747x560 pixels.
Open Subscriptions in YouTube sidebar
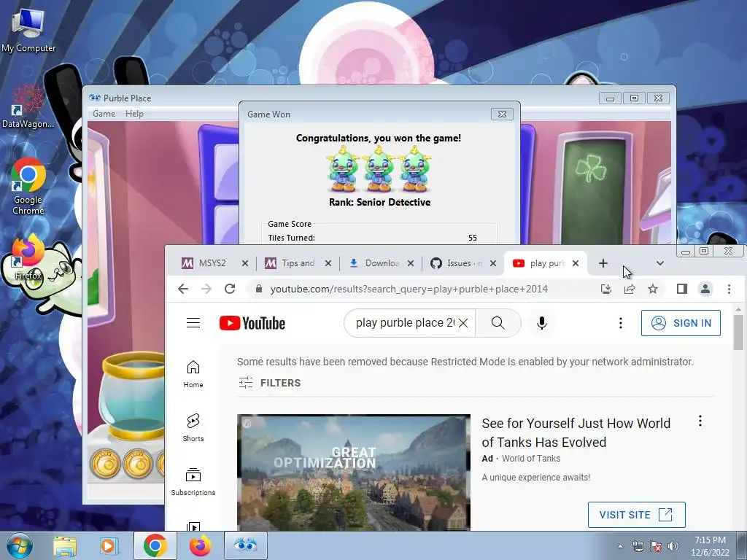[193, 481]
